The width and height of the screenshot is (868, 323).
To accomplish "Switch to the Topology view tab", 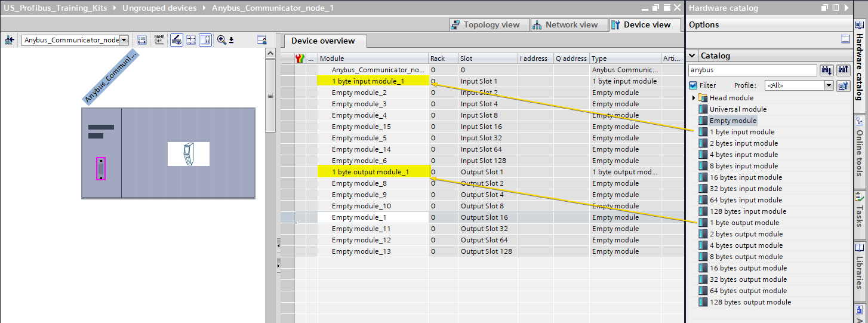I will [488, 24].
